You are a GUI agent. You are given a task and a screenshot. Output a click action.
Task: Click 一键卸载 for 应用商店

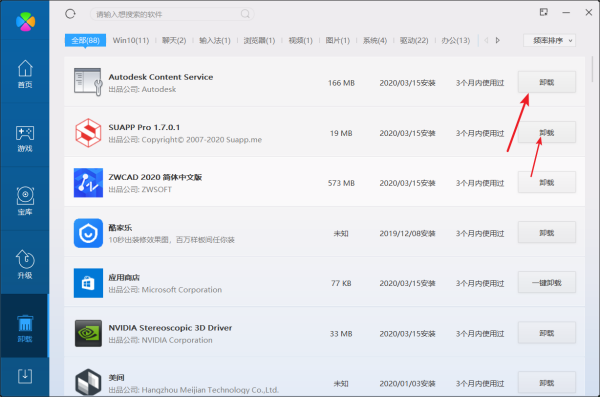point(546,283)
